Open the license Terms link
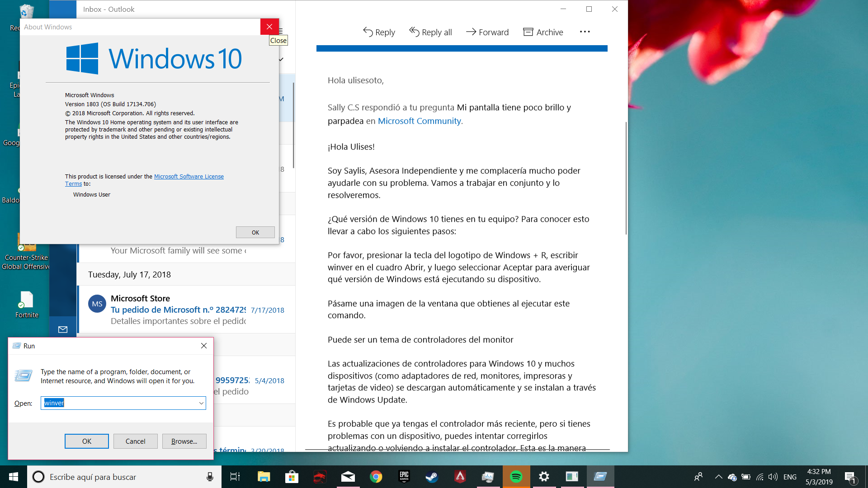 (73, 184)
